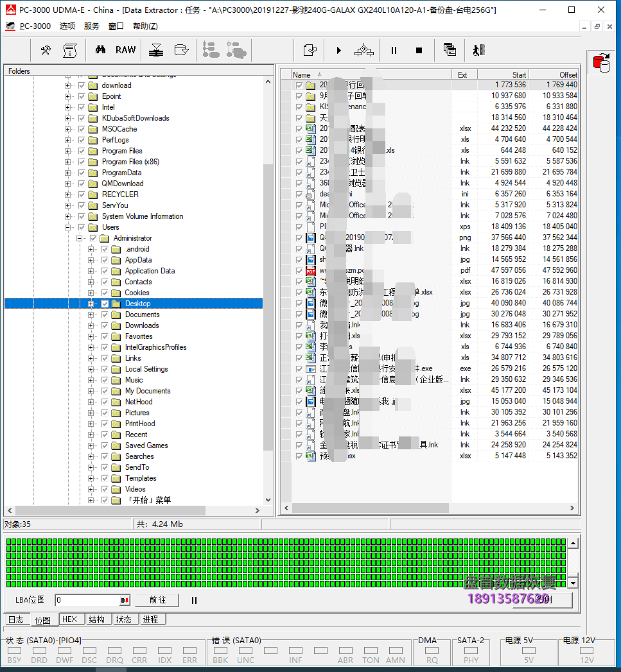Click the PDF file icon in the file list
Screen dimensions: 621x672
click(x=311, y=271)
